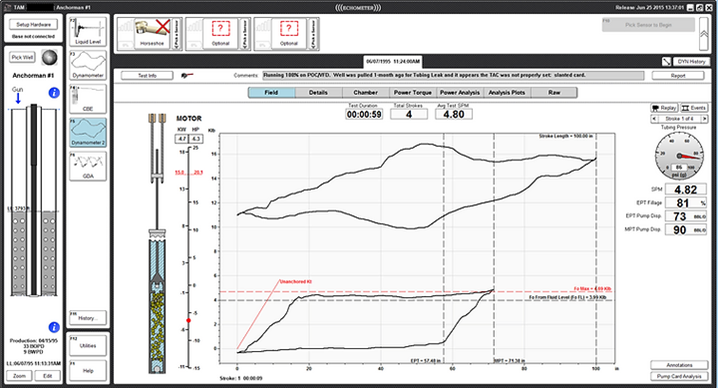Select the Dynamometer 2 module icon

tap(88, 132)
